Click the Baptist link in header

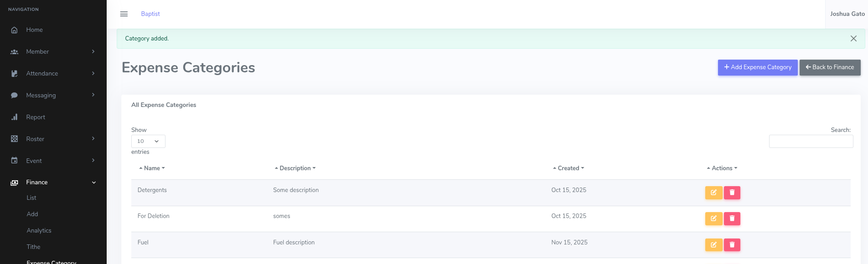(150, 14)
